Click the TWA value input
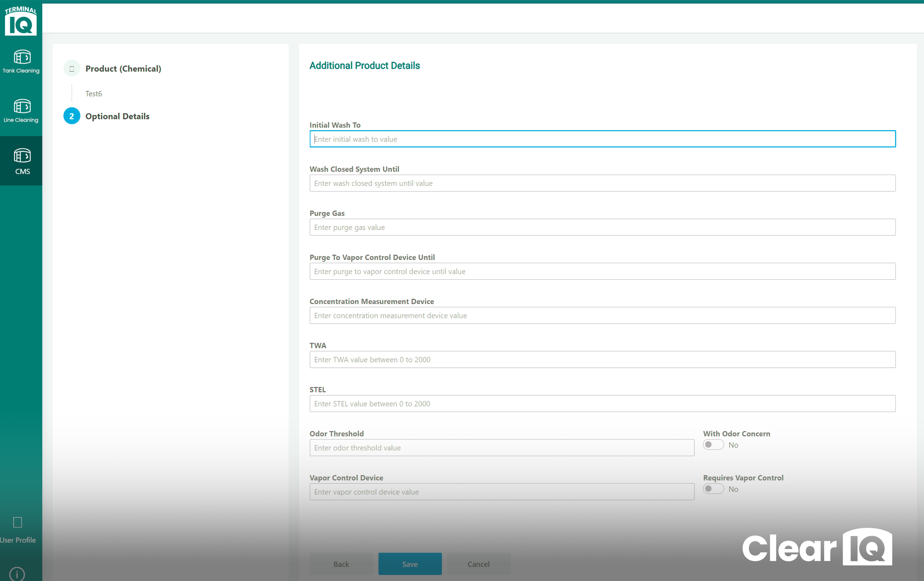 602,359
